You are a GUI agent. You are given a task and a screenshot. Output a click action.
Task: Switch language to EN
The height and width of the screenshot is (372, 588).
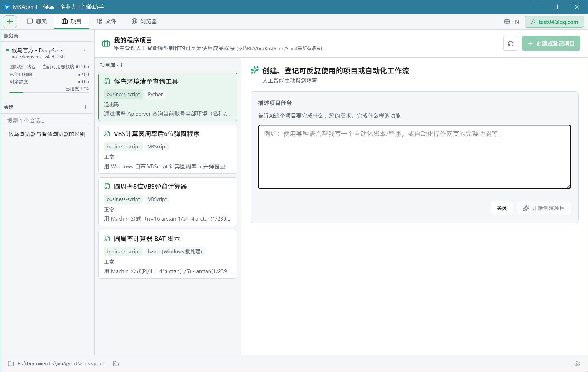click(512, 22)
